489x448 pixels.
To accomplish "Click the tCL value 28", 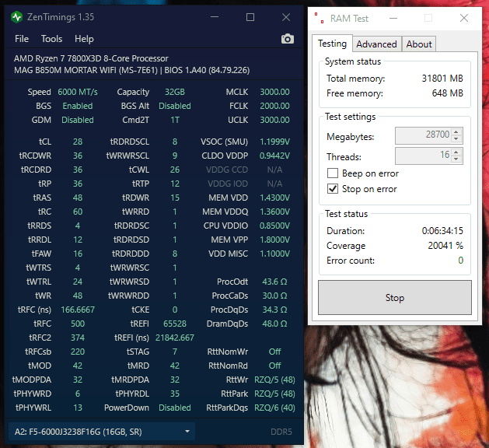I will coord(78,142).
